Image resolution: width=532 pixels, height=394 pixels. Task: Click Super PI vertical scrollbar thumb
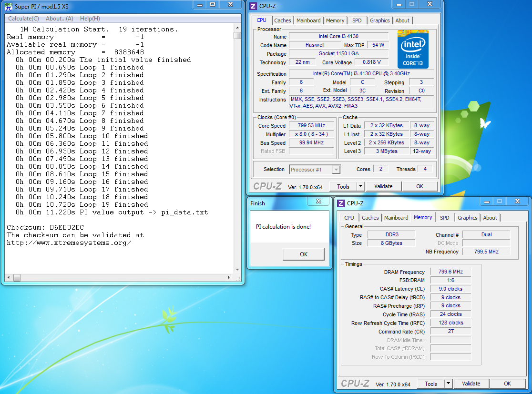[237, 35]
